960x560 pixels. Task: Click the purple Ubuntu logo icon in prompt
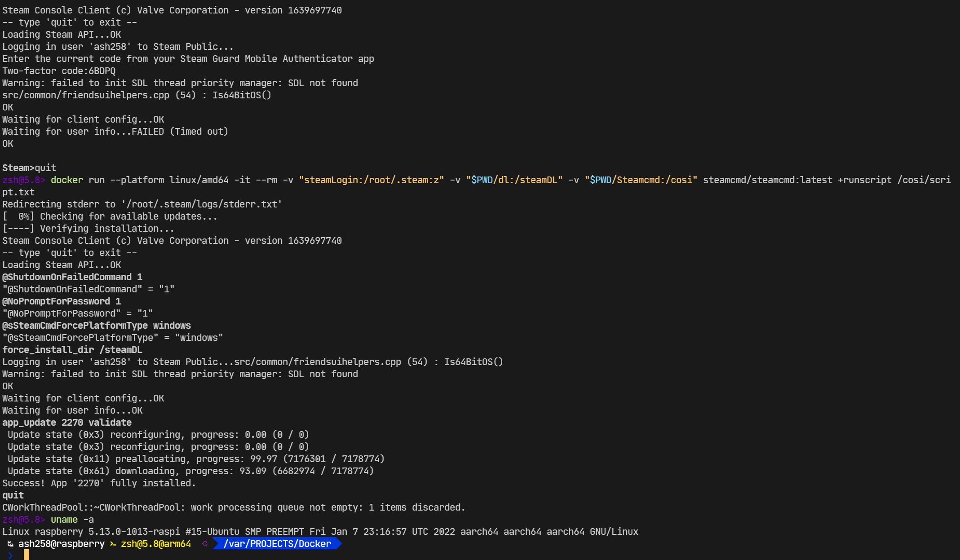[205, 544]
